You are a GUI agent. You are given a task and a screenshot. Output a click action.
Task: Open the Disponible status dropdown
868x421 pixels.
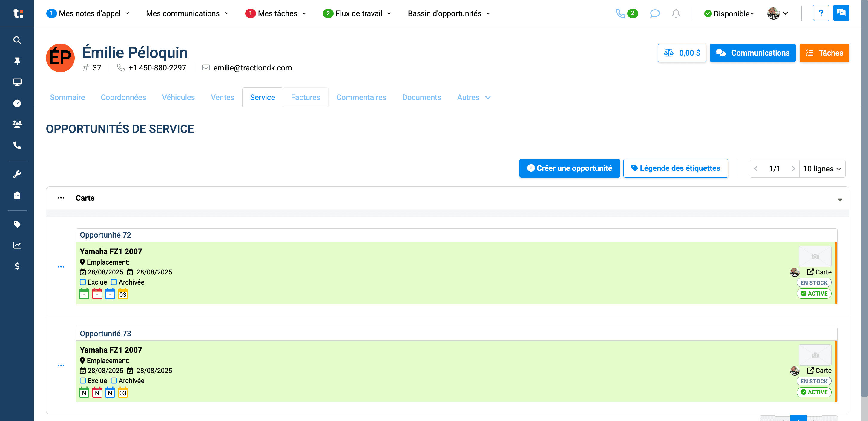click(x=729, y=13)
